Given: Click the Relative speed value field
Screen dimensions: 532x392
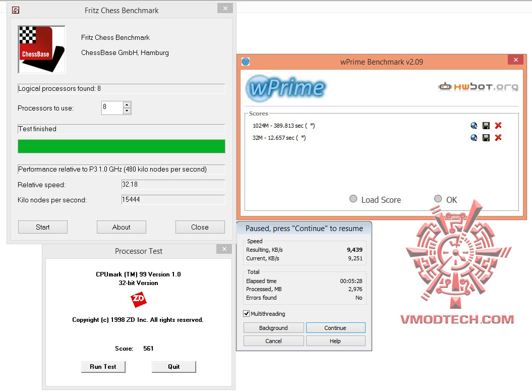Looking at the screenshot, I should [x=173, y=184].
